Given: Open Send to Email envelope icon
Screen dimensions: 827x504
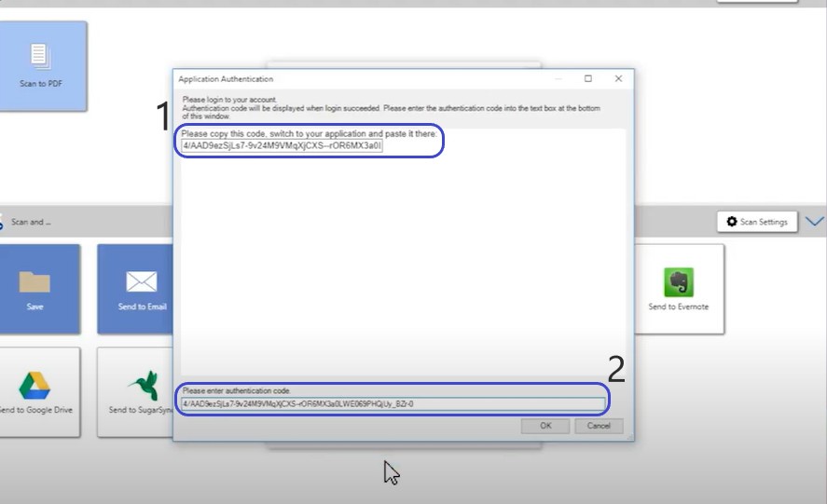Looking at the screenshot, I should (141, 281).
